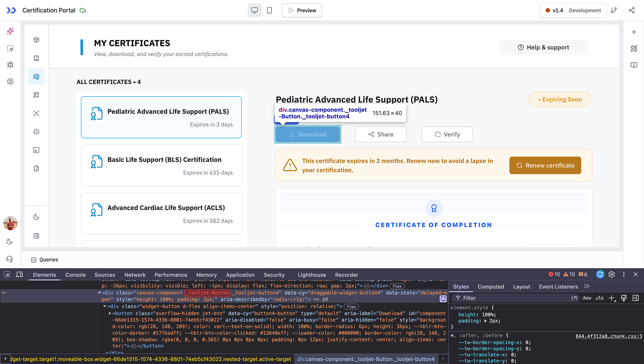
Task: Collapse the widget-button div node
Action: point(105,306)
